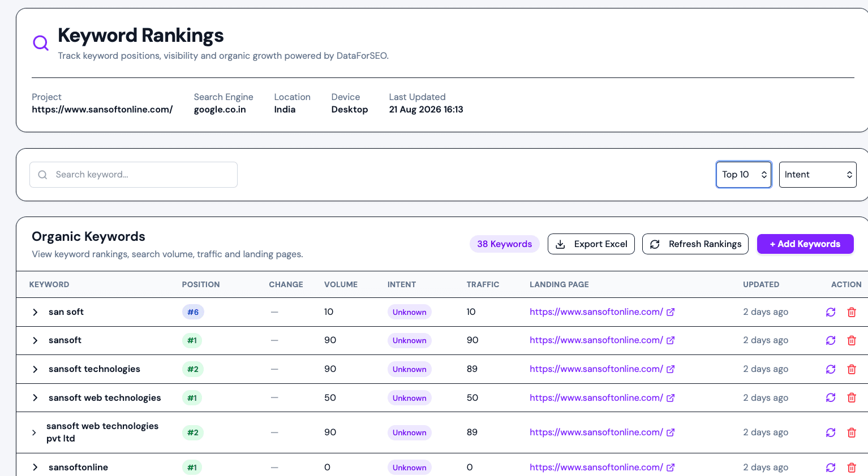Screen dimensions: 868x476
Task: Open landing page link in sansoft row
Action: pyautogui.click(x=596, y=340)
